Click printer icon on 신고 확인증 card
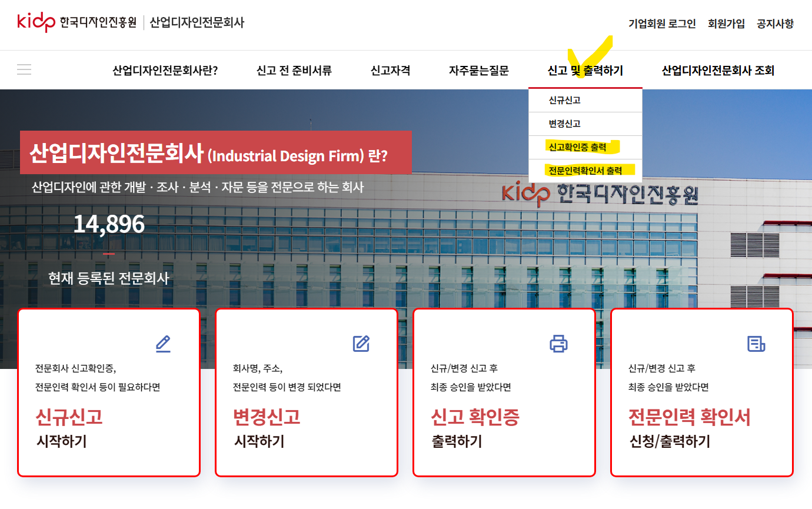812x509 pixels. pos(558,344)
